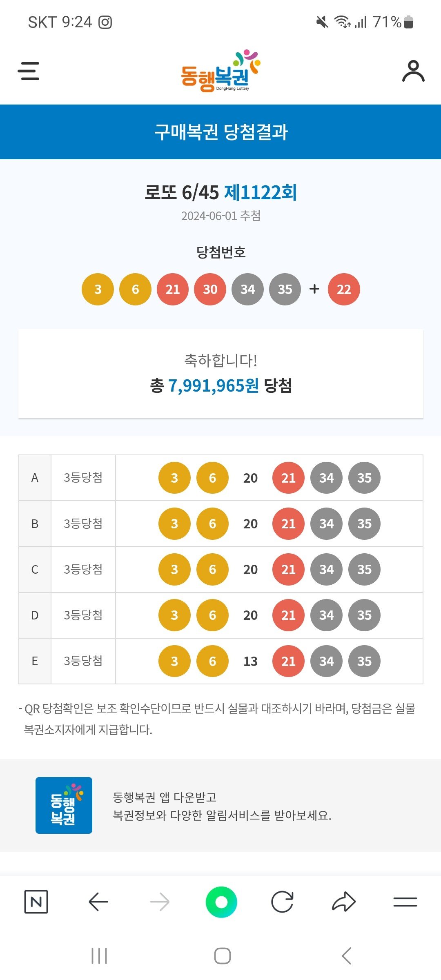Viewport: 441px width, 980px height.
Task: Open the hamburger menu at top left
Action: click(x=29, y=71)
